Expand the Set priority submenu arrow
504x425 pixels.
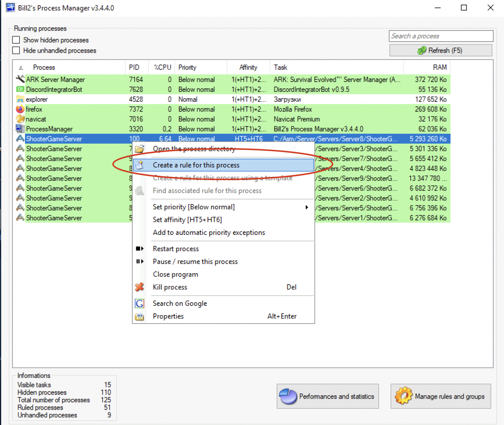[307, 207]
